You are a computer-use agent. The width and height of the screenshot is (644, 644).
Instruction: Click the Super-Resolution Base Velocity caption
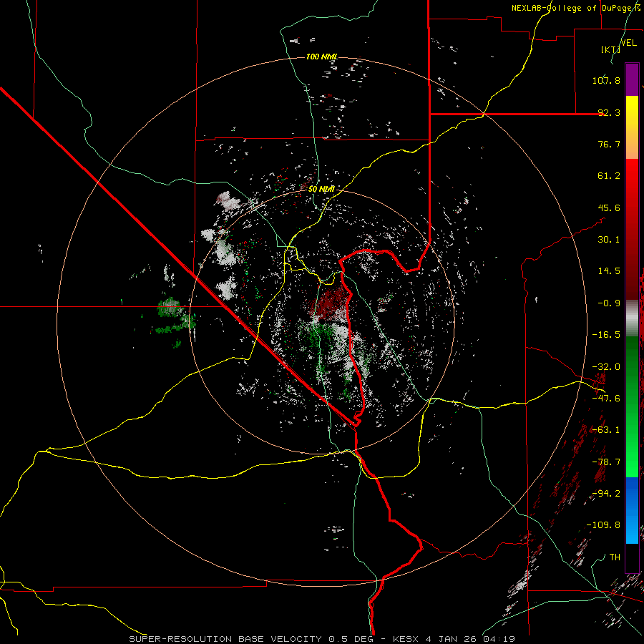pyautogui.click(x=322, y=639)
